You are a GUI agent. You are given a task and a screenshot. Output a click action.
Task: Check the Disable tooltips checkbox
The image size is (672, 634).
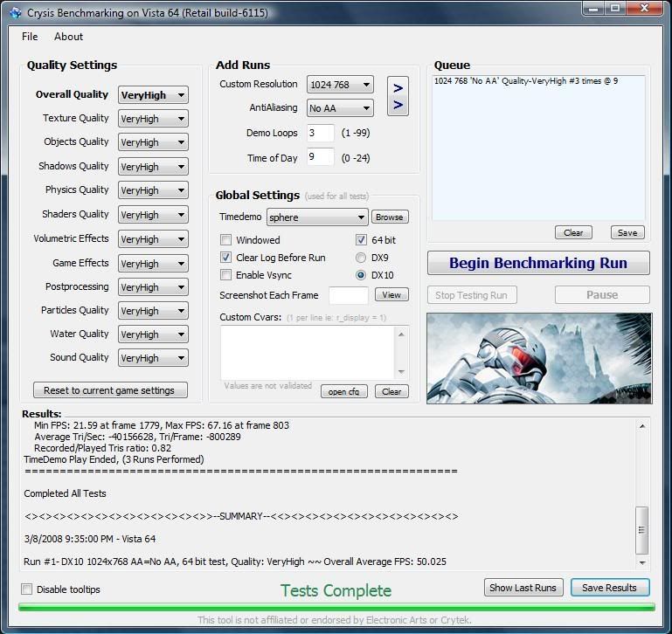[x=26, y=589]
